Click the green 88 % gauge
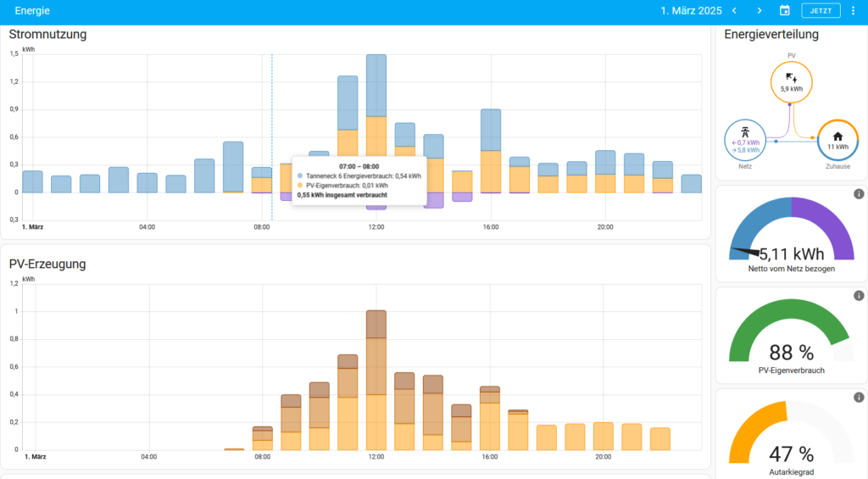868x479 pixels. click(791, 339)
